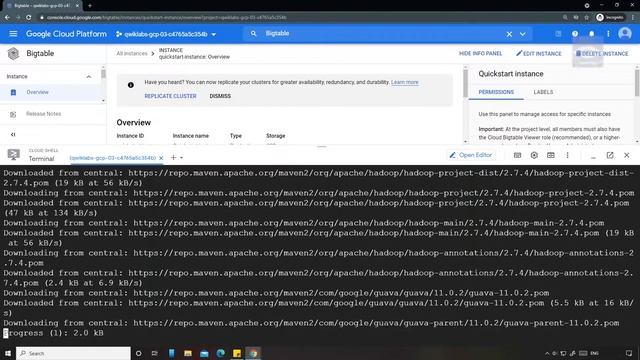Open a new Chrome tab

coord(90,6)
